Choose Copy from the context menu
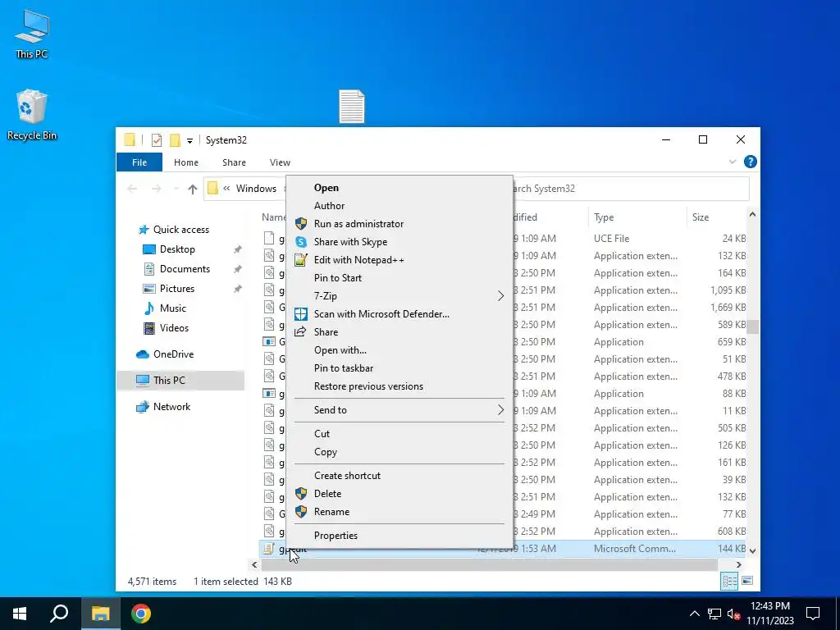840x630 pixels. (399, 452)
